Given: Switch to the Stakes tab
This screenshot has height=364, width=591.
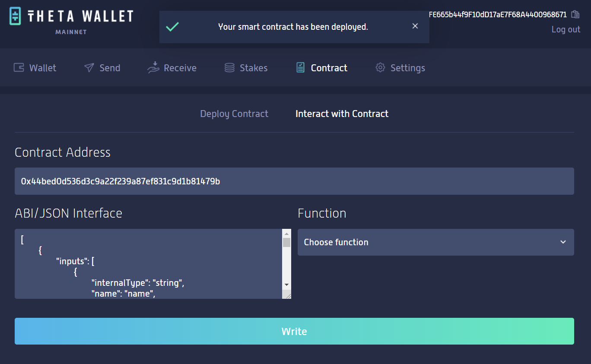Looking at the screenshot, I should (x=246, y=68).
